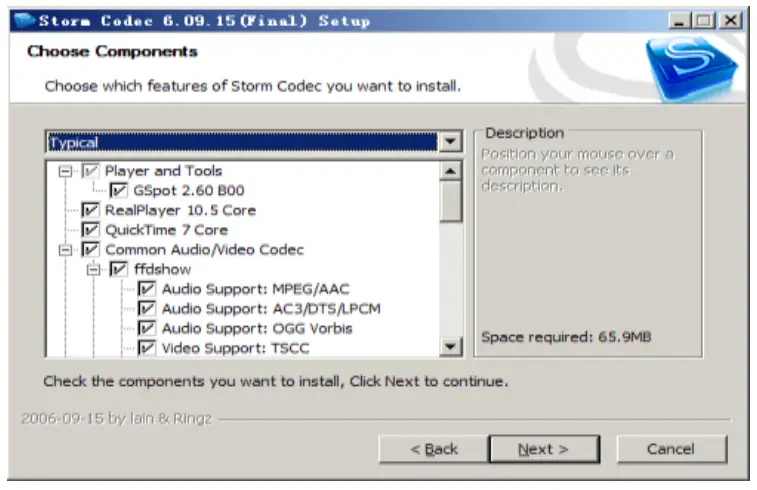Select the ffdshow label in tree
This screenshot has height=490, width=757.
pos(163,269)
